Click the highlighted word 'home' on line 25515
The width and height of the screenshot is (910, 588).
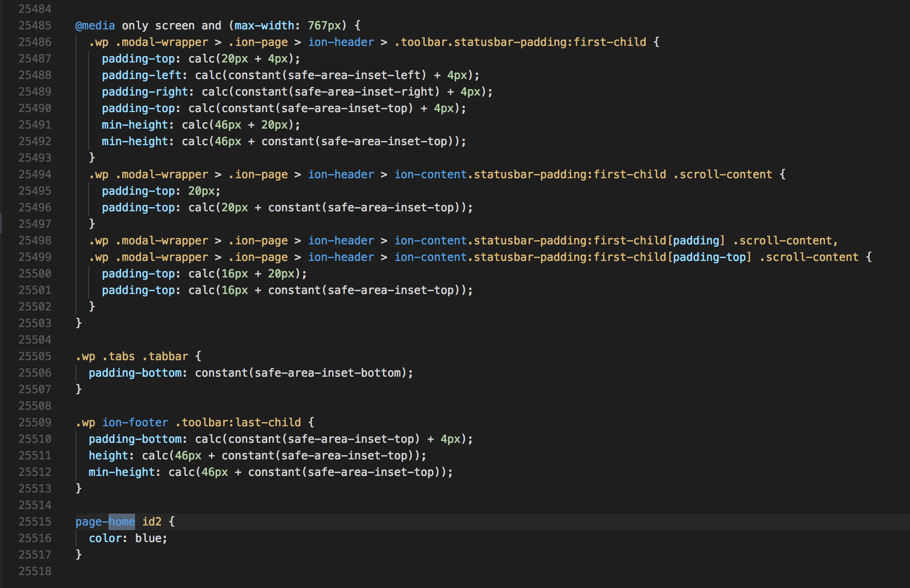[122, 522]
